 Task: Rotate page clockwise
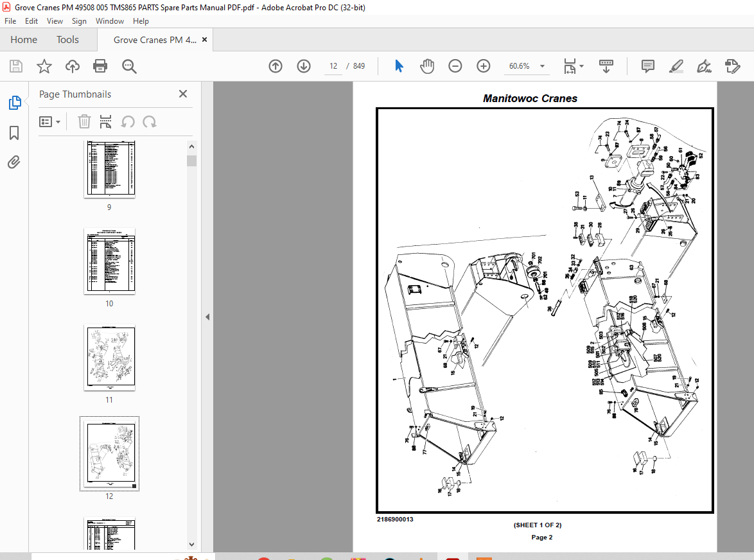pos(150,121)
